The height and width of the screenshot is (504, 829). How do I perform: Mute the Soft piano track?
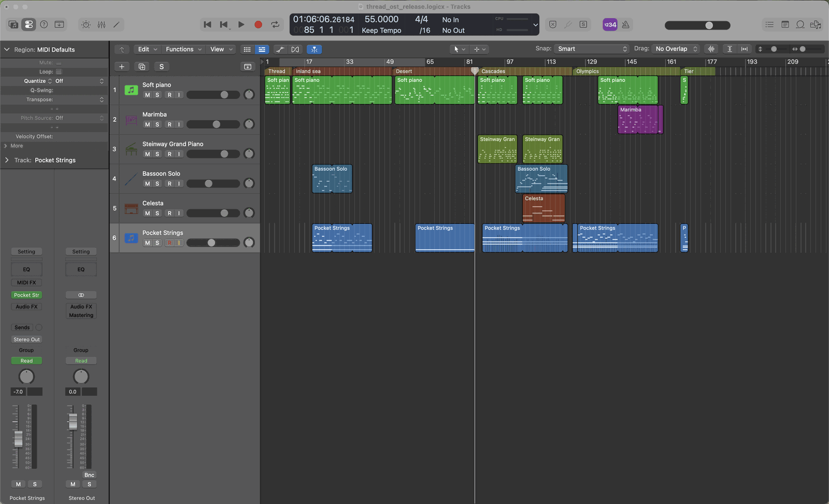148,95
